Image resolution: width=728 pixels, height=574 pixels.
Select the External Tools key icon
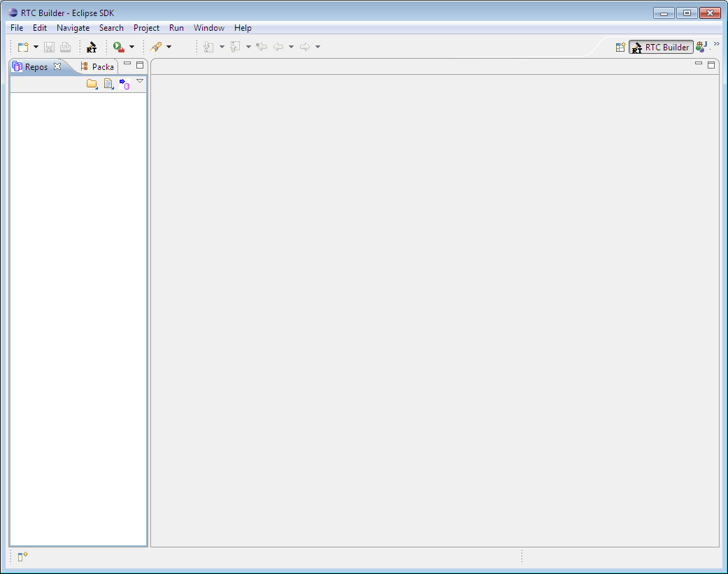157,47
